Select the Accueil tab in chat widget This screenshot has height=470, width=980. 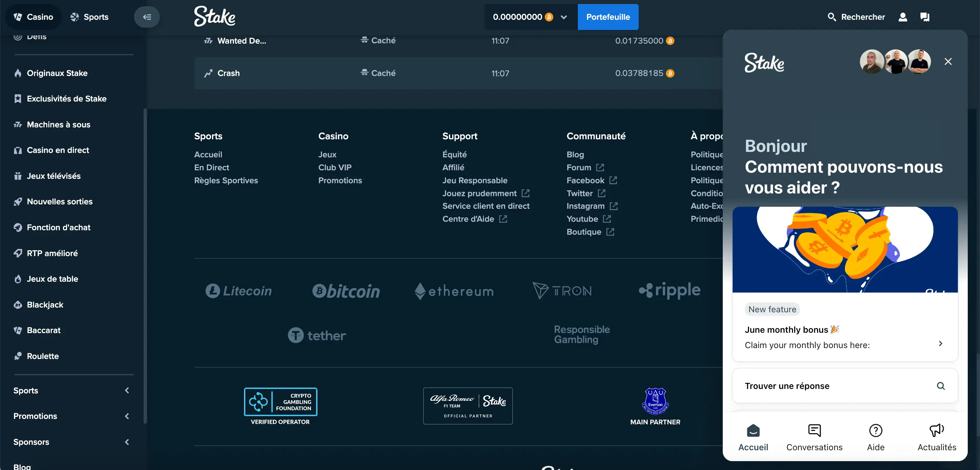tap(753, 437)
